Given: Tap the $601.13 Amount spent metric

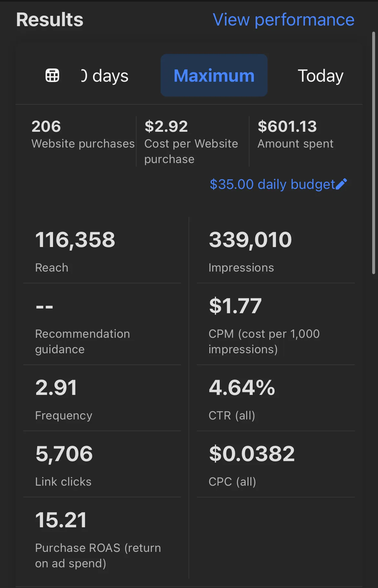Looking at the screenshot, I should [295, 135].
